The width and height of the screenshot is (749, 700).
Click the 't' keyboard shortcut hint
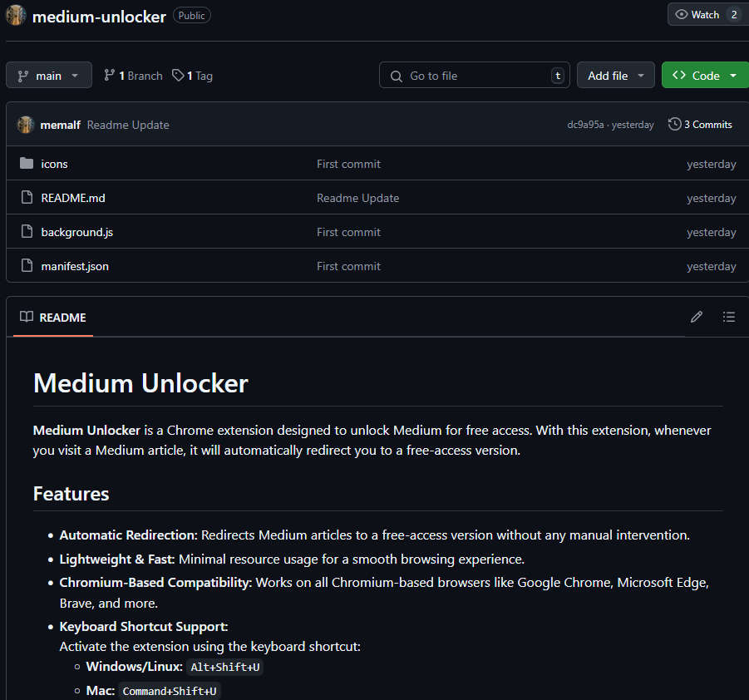click(x=558, y=76)
